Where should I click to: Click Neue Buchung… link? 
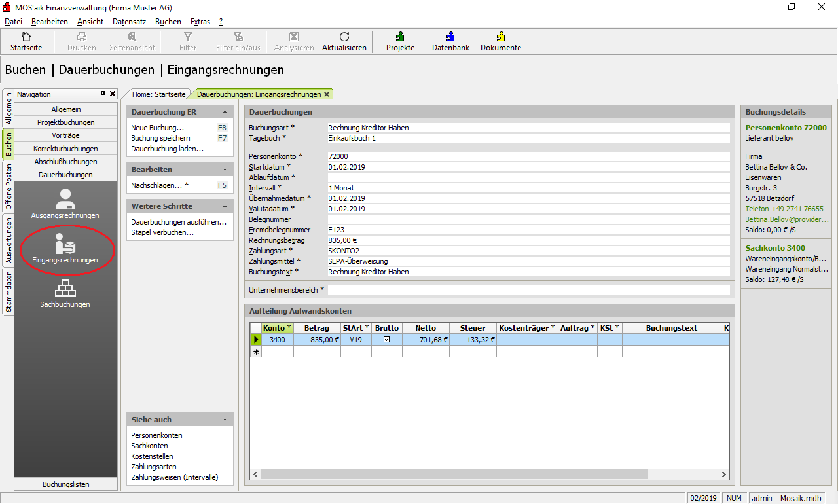point(158,128)
